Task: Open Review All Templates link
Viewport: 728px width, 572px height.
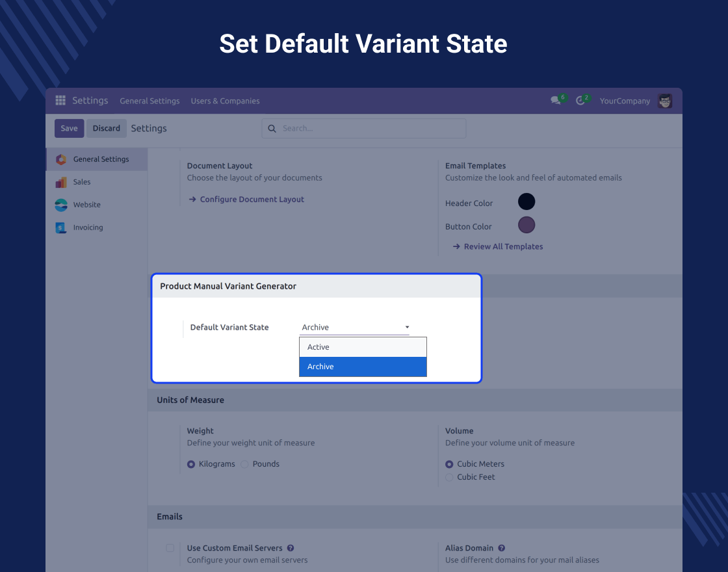Action: pos(503,246)
